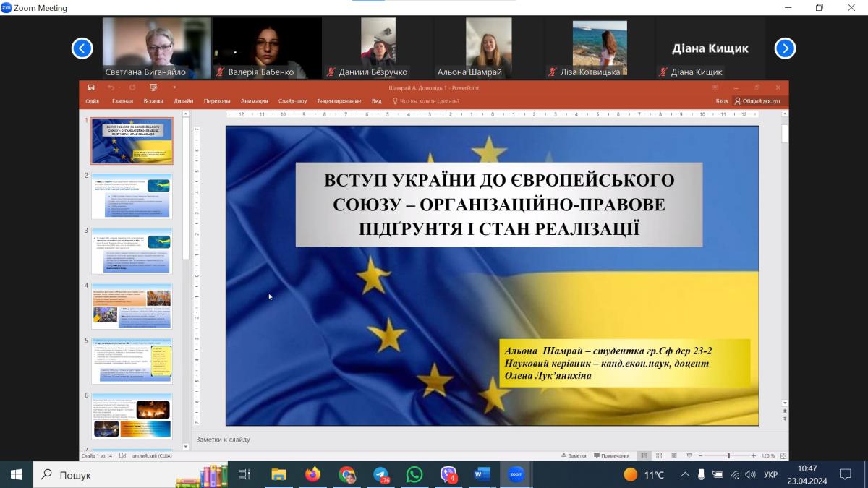Click the Zoom taskbar icon
Image resolution: width=868 pixels, height=488 pixels.
[x=516, y=474]
